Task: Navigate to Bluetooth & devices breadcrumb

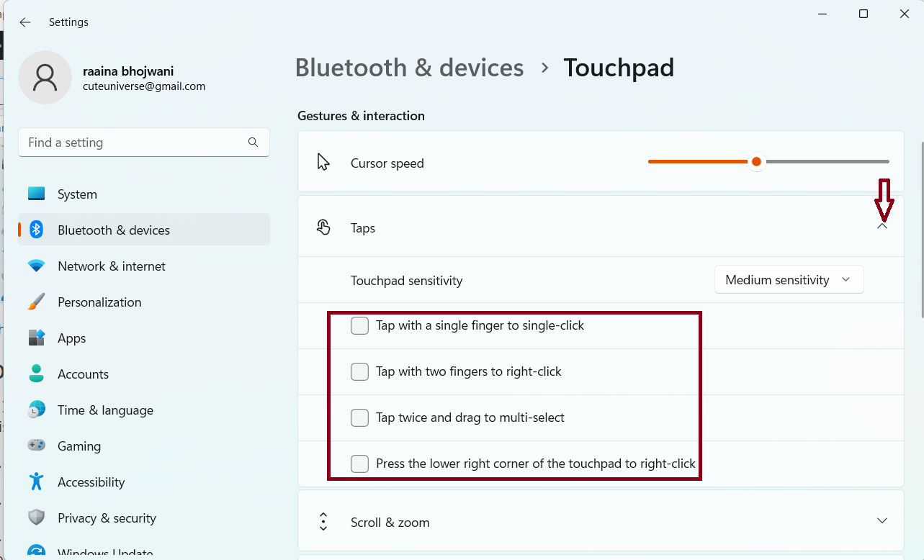Action: tap(409, 68)
